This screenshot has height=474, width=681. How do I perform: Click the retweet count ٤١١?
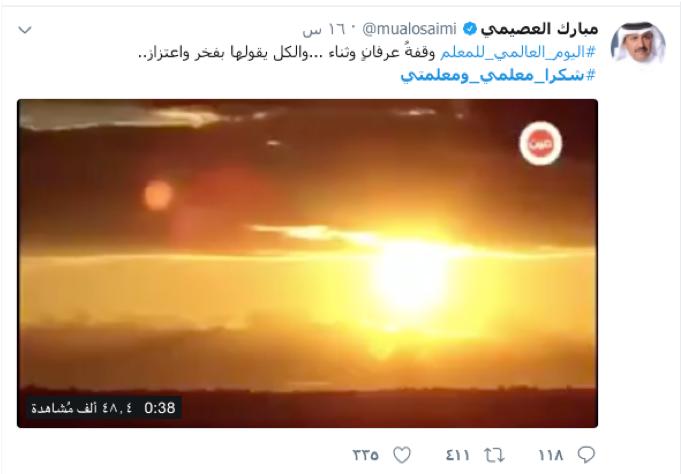tap(457, 455)
